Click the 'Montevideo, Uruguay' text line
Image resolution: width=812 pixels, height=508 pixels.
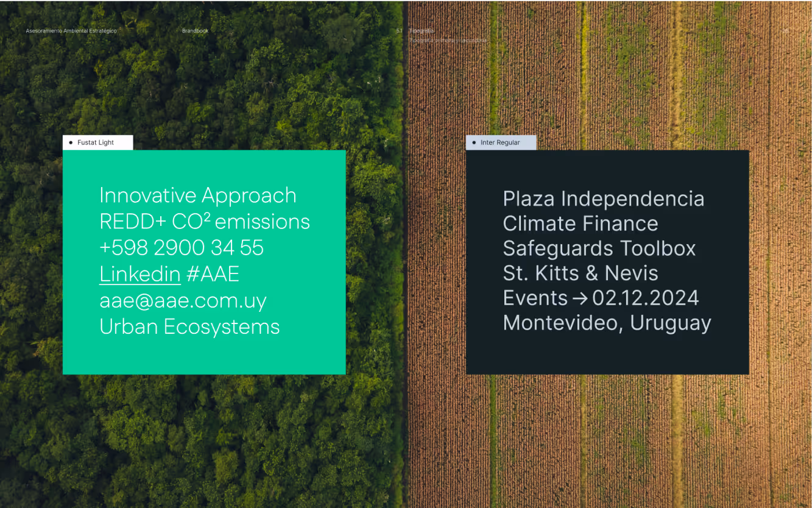pos(607,323)
